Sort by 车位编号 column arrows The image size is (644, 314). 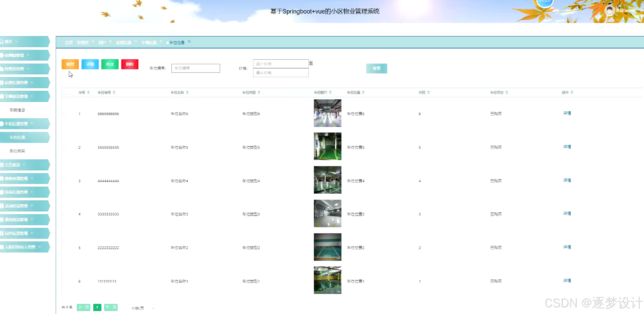(x=114, y=92)
